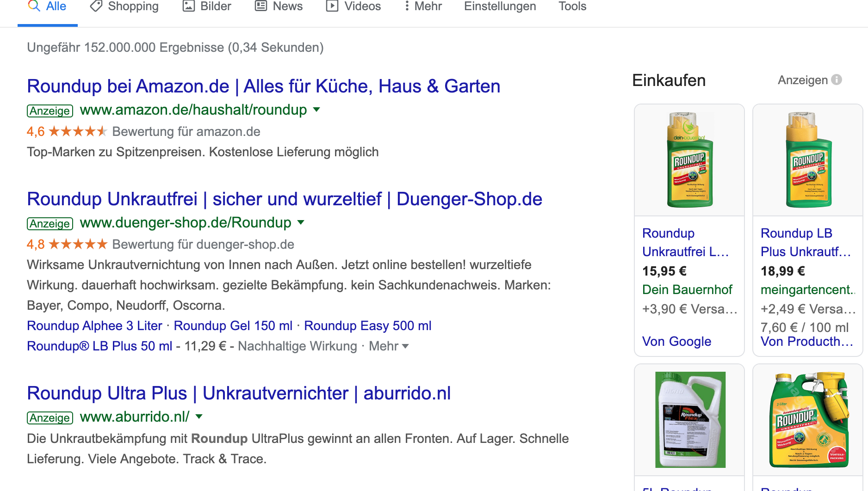868x491 pixels.
Task: Open the Mehr menu
Action: coord(423,6)
